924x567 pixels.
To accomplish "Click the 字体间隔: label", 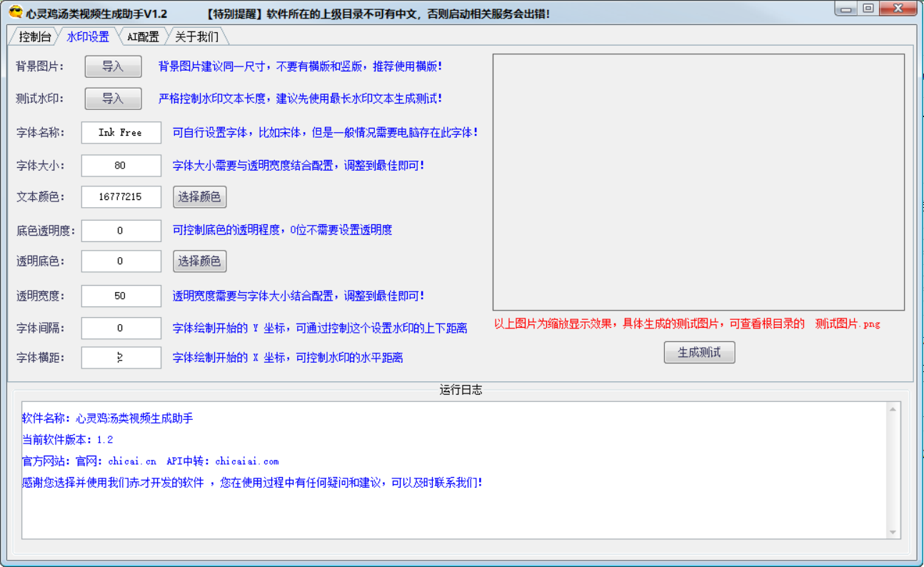I will pos(41,328).
